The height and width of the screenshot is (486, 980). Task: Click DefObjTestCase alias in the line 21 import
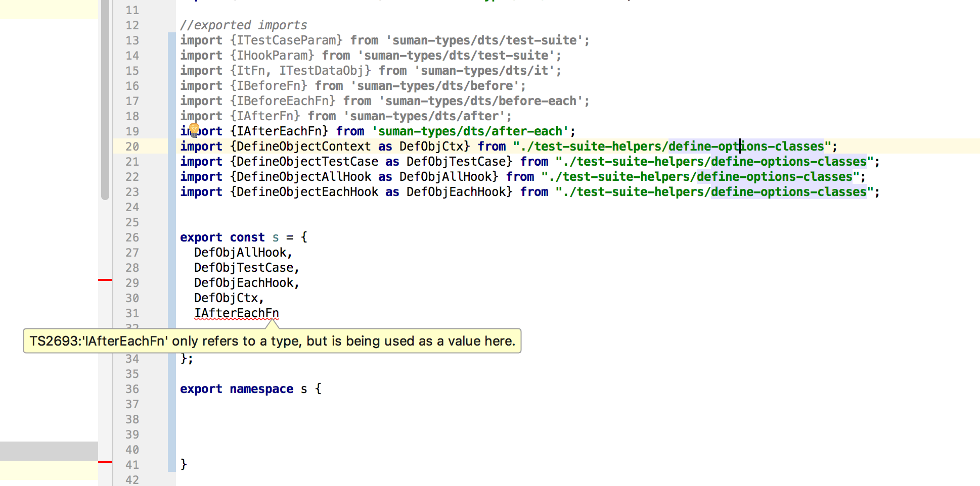coord(456,162)
